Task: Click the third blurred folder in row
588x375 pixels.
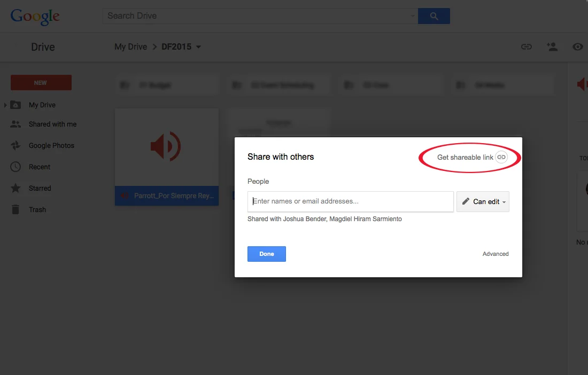Action: [391, 85]
